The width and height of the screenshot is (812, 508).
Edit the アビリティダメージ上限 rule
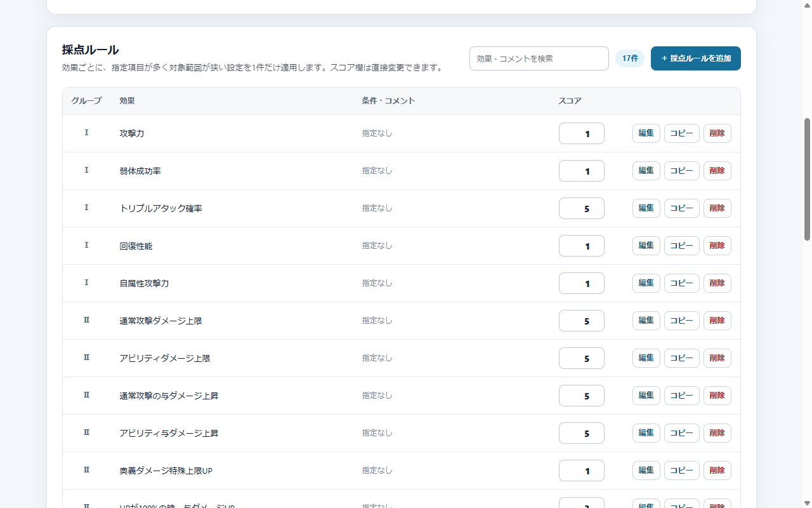tap(646, 358)
